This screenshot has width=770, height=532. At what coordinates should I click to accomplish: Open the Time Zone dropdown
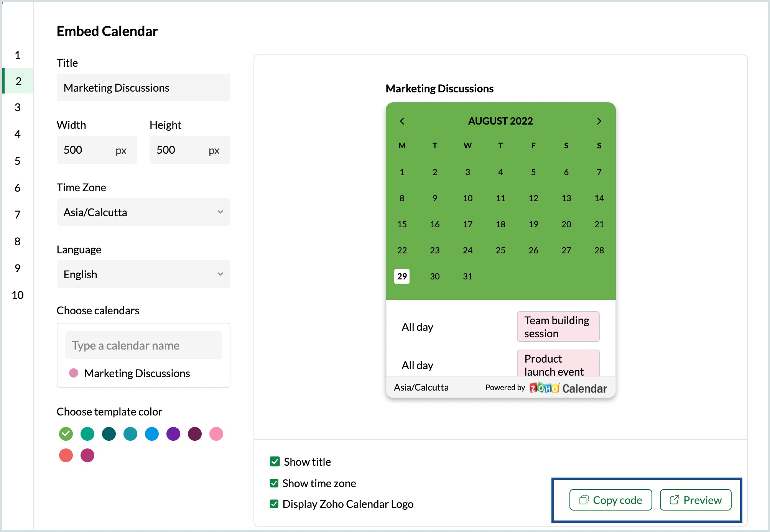[x=143, y=212]
